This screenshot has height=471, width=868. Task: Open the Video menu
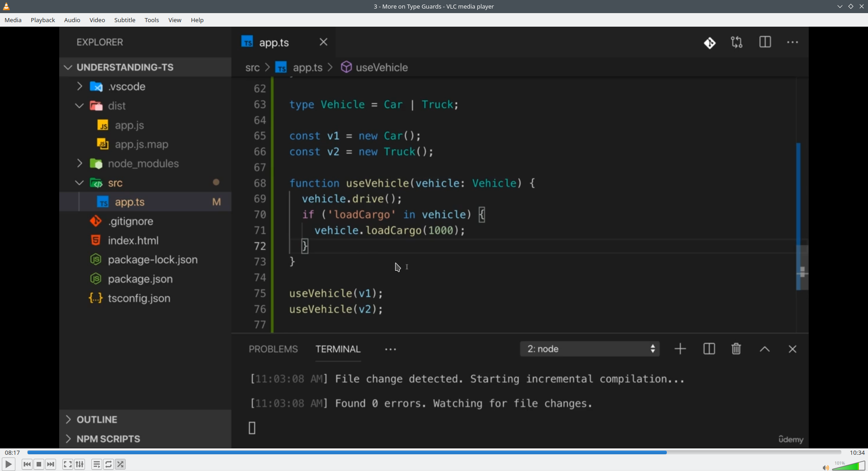click(97, 20)
